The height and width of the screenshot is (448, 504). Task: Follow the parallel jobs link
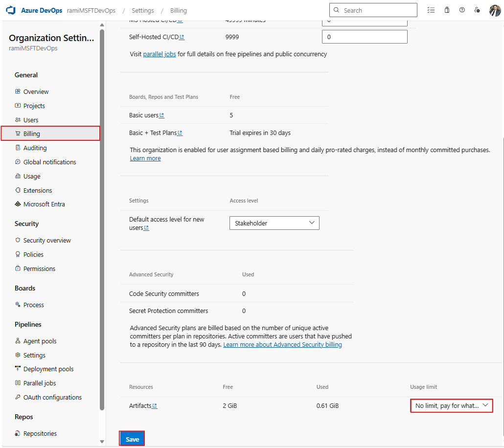click(160, 54)
